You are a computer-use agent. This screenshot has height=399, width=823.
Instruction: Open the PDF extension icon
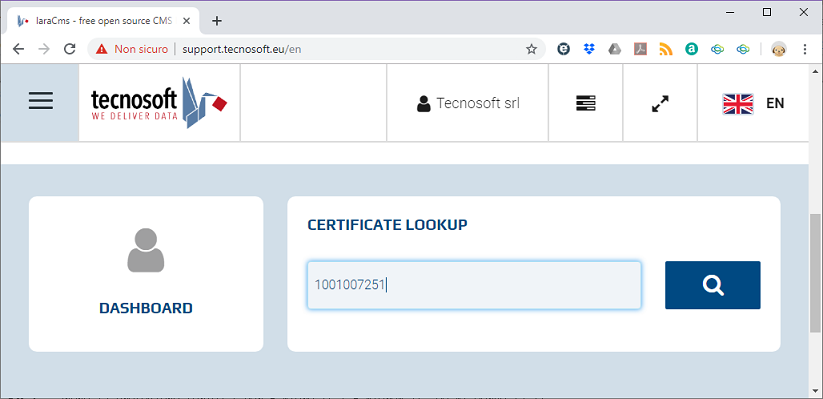(640, 49)
